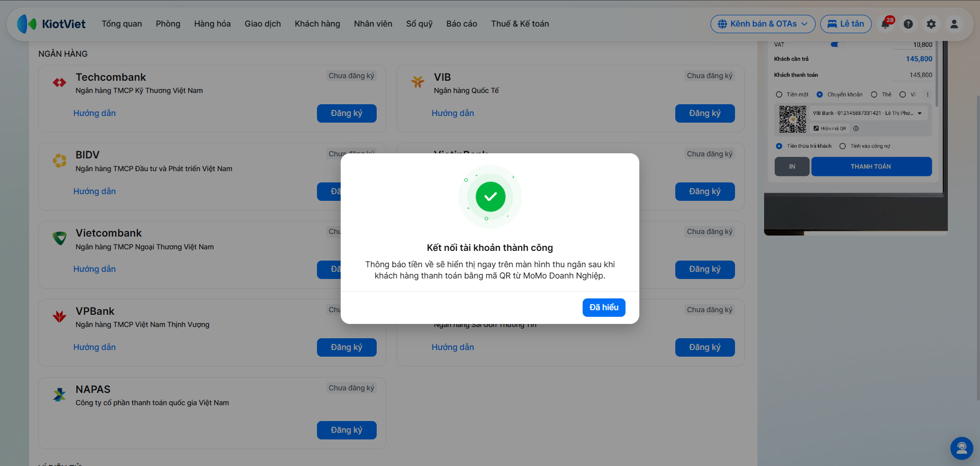Image resolution: width=980 pixels, height=466 pixels.
Task: Click the "NGÂN HÀNG" section heading
Action: (x=63, y=54)
